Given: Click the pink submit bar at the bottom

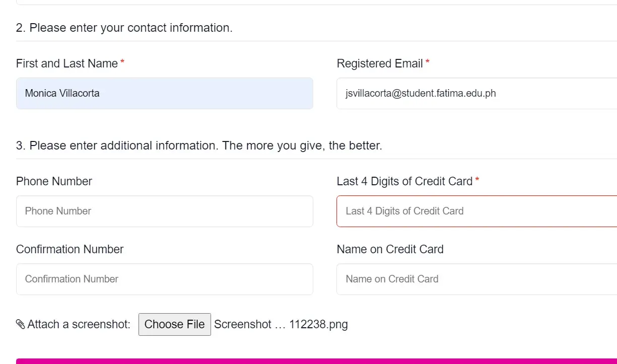Looking at the screenshot, I should [x=316, y=361].
